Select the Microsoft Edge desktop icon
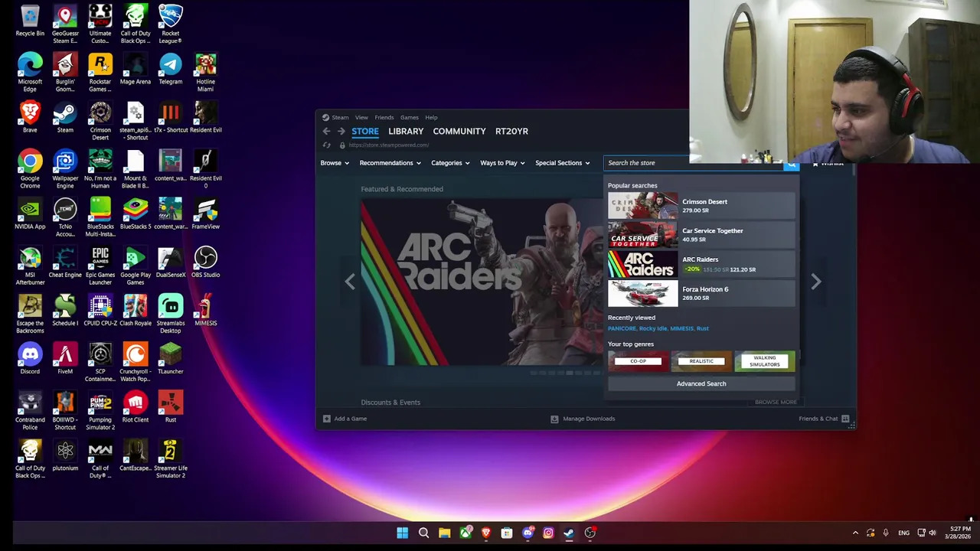 (x=30, y=72)
